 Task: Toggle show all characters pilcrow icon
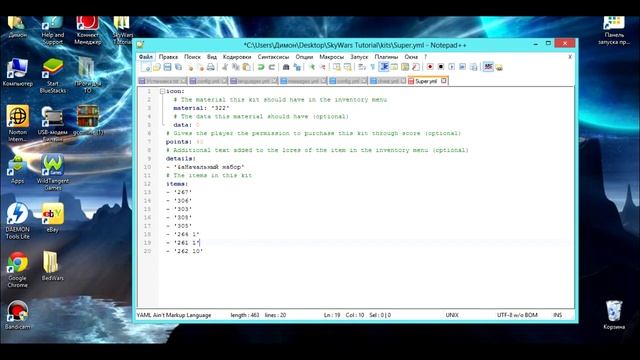(373, 67)
